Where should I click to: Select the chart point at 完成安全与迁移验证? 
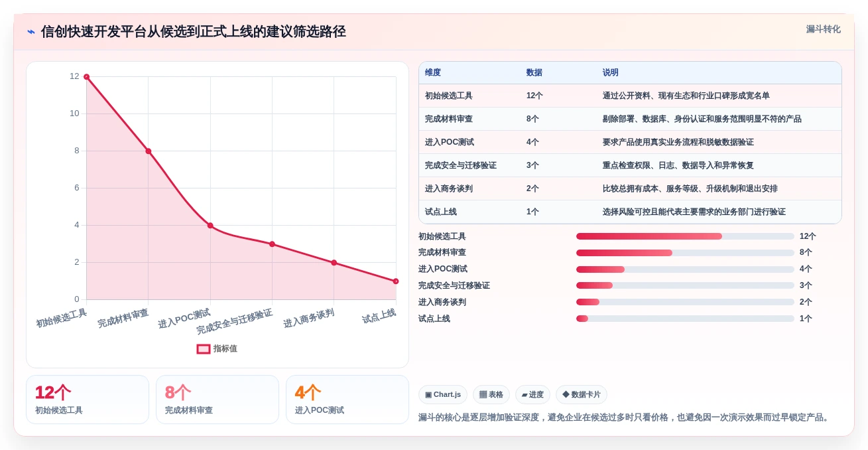coord(272,244)
